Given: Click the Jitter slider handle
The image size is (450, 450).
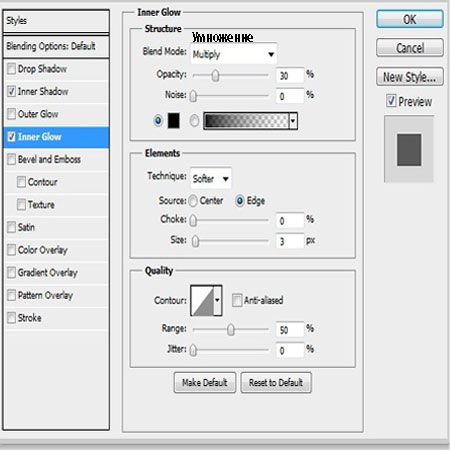Looking at the screenshot, I should click(x=193, y=350).
